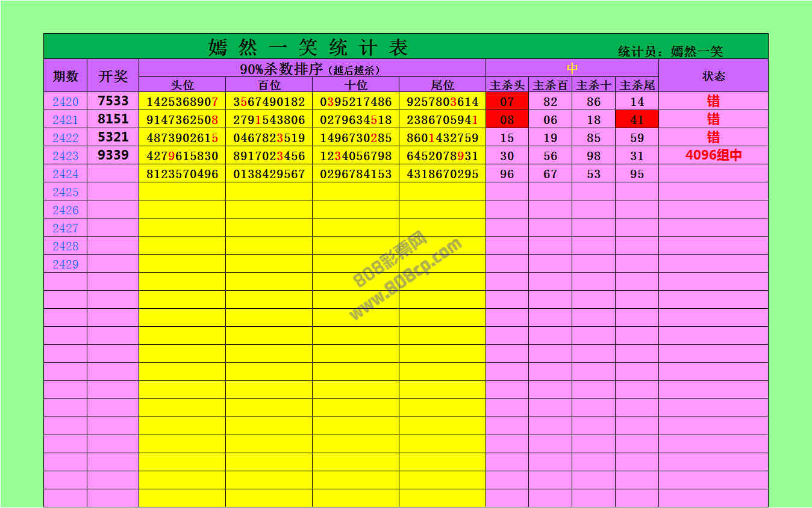This screenshot has height=508, width=812.
Task: Select the 开奖 column header
Action: point(113,76)
